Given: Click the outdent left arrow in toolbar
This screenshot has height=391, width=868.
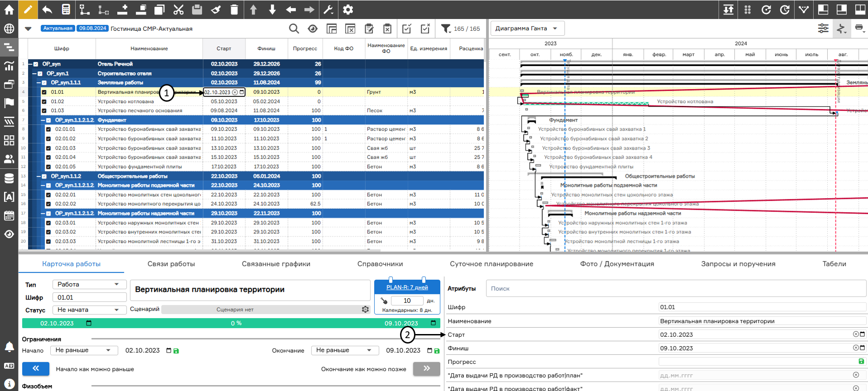Looking at the screenshot, I should click(291, 9).
